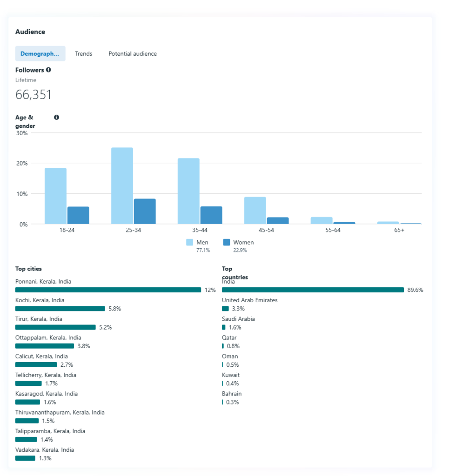This screenshot has width=449, height=476.
Task: Click the Kochi, Kerala city bar
Action: pos(60,309)
